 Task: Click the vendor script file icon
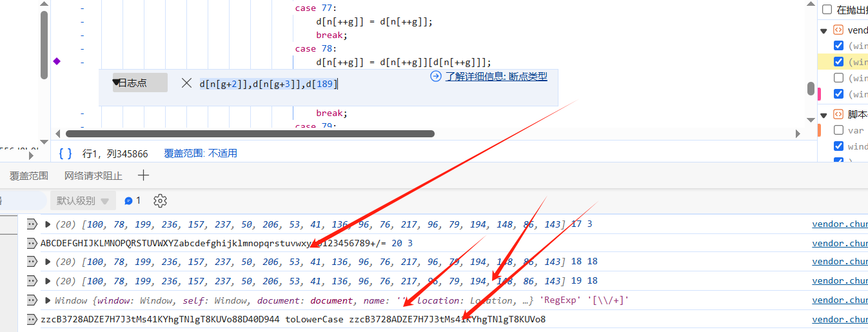point(838,30)
